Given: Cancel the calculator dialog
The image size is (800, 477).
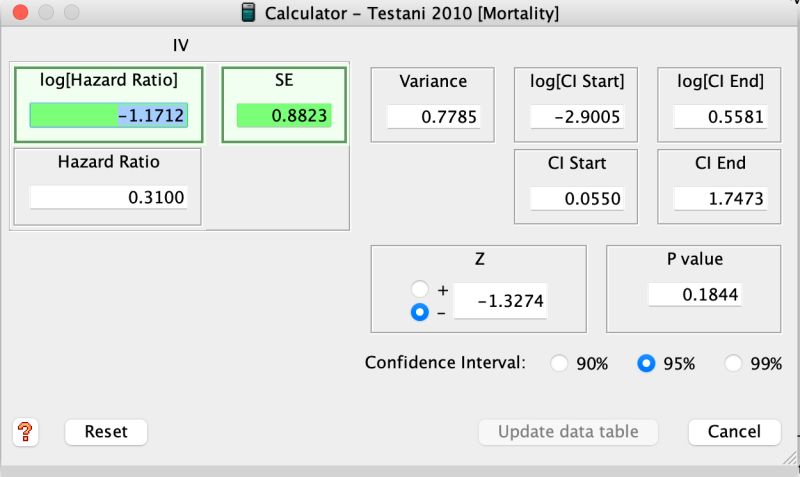Looking at the screenshot, I should [734, 432].
